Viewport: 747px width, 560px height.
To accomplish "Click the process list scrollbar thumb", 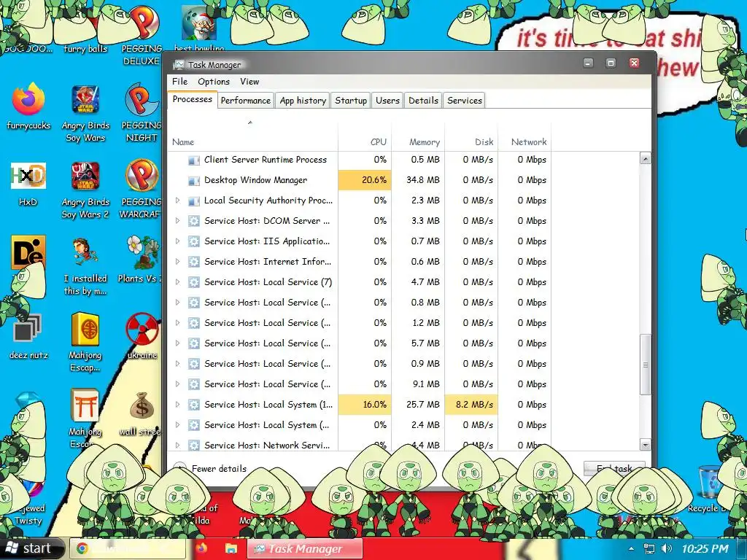I will click(645, 365).
